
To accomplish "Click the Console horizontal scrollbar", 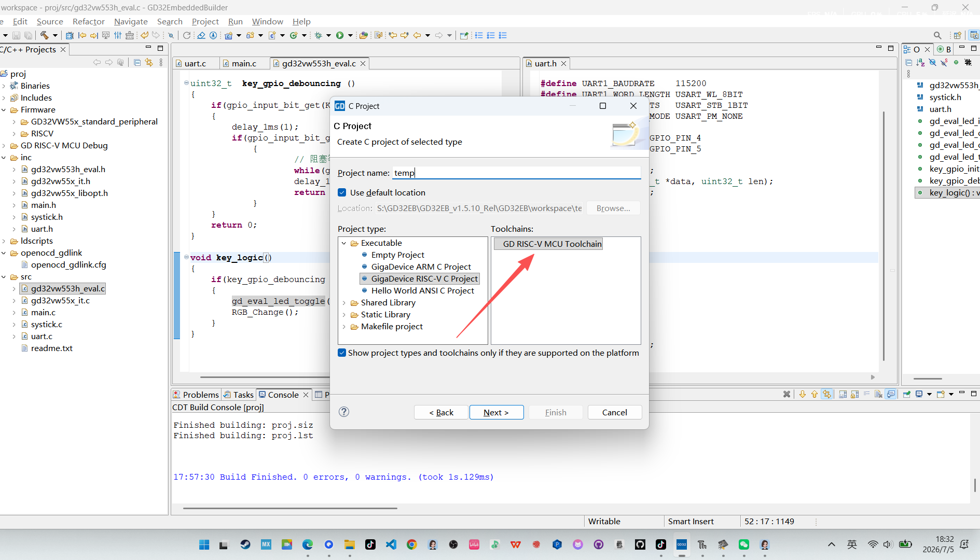I will pos(291,508).
